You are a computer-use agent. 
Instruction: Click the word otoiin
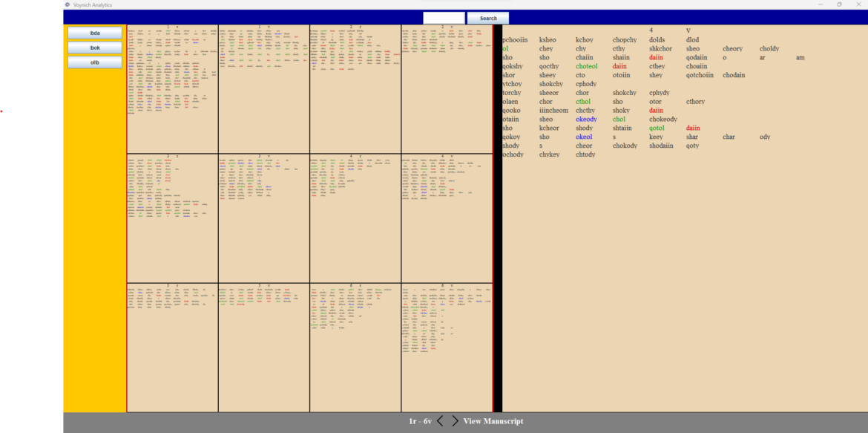[x=622, y=76]
